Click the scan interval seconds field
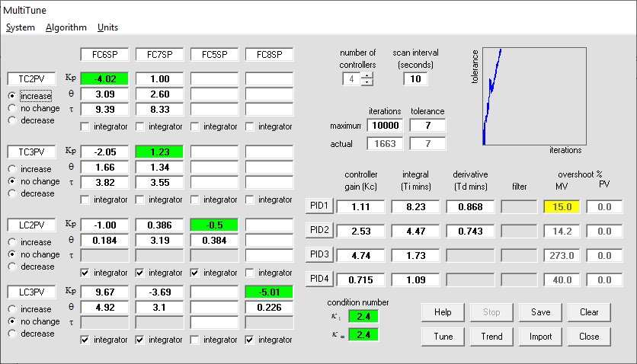This screenshot has width=637, height=364. tap(416, 79)
